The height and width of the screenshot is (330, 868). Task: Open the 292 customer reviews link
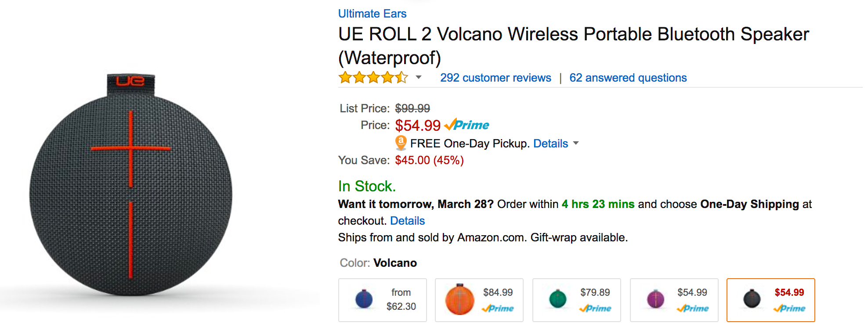click(x=495, y=78)
